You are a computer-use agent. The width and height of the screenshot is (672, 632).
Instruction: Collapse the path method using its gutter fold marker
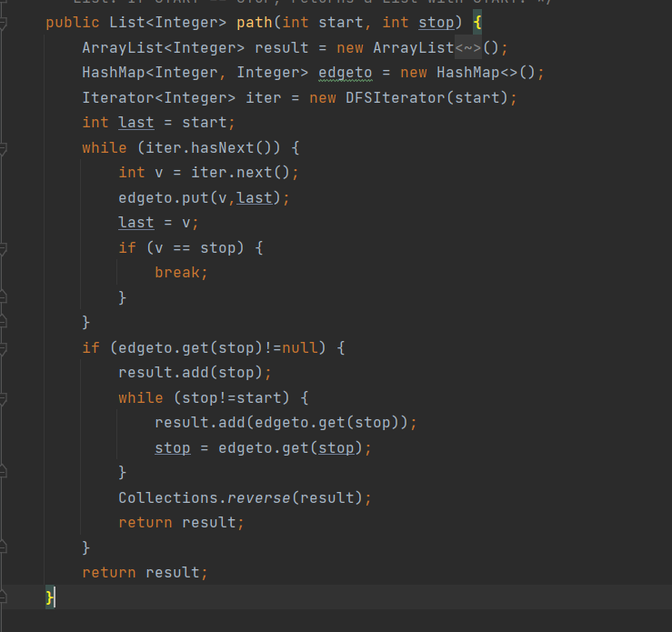pyautogui.click(x=4, y=22)
